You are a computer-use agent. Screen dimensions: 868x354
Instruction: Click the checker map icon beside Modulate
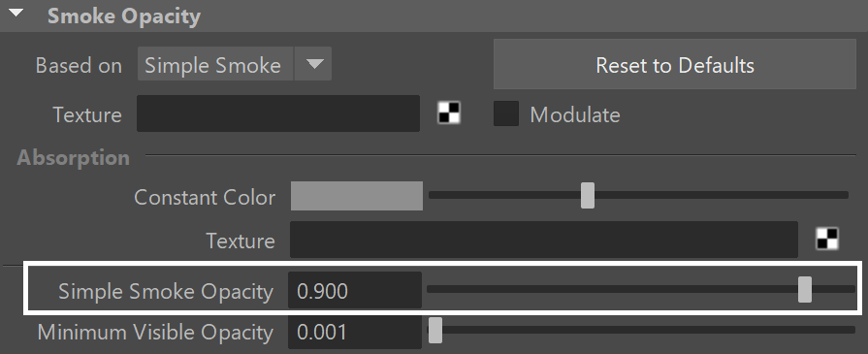(448, 113)
